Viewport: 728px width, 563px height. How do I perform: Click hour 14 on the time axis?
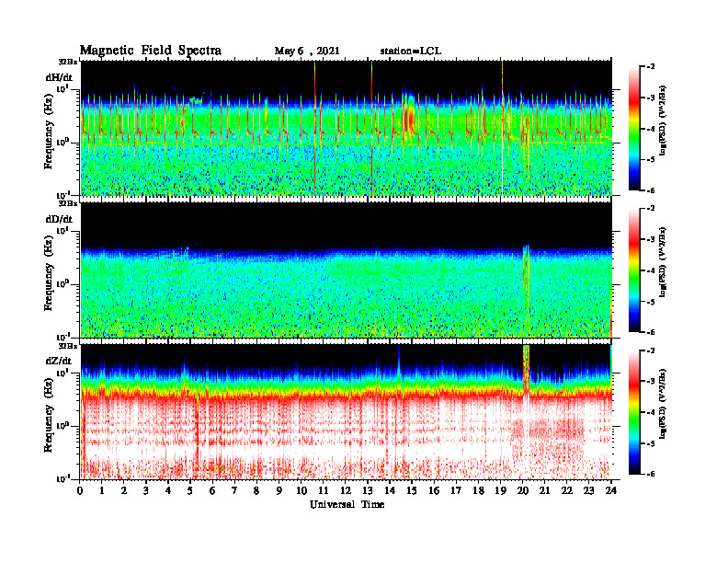pyautogui.click(x=390, y=490)
